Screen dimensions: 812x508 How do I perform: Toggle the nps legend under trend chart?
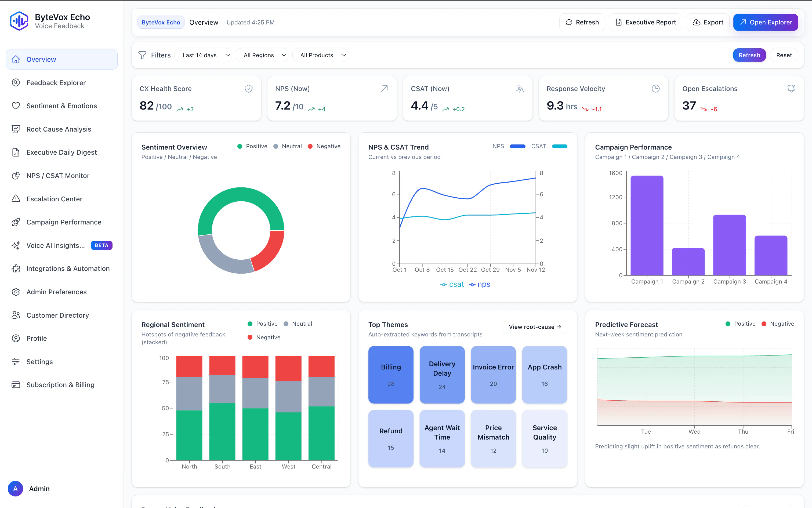coord(479,284)
